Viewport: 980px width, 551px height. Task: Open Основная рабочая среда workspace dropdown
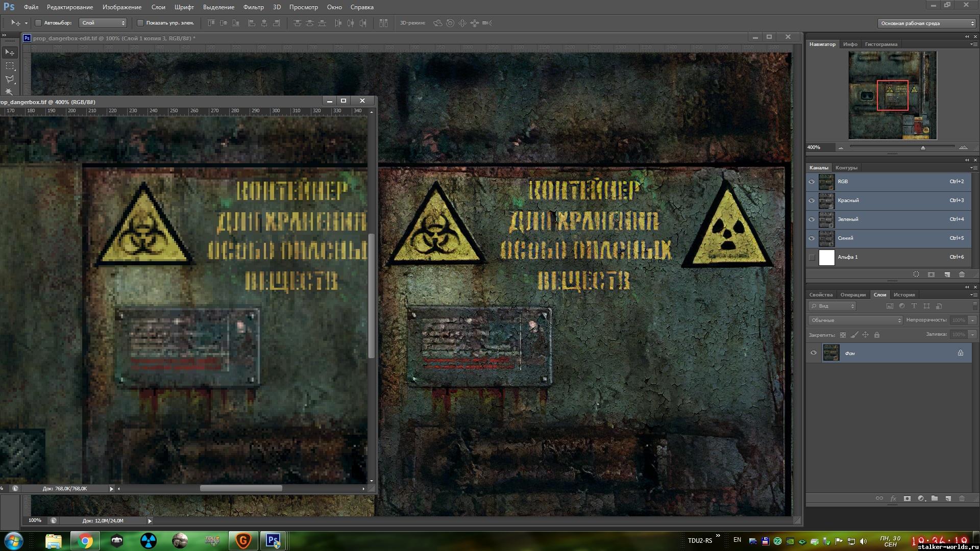point(926,23)
